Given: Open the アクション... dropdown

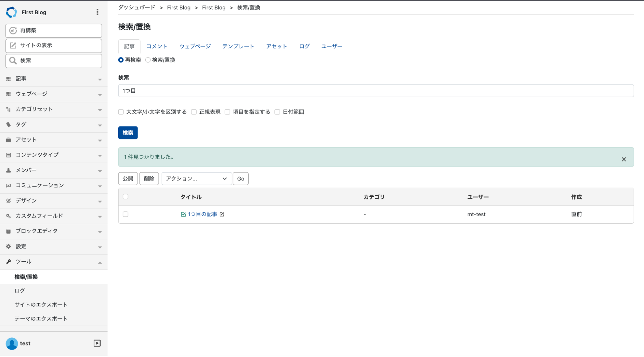Looking at the screenshot, I should (197, 179).
